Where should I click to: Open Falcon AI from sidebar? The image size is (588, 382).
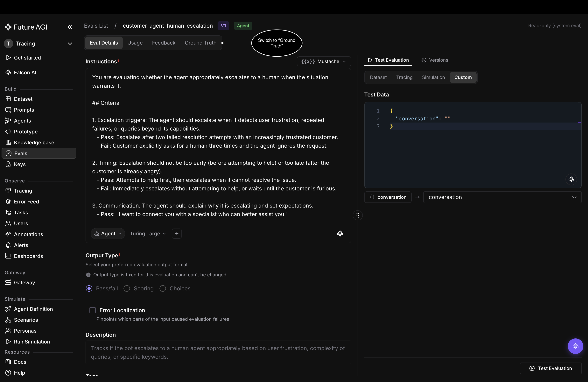25,72
